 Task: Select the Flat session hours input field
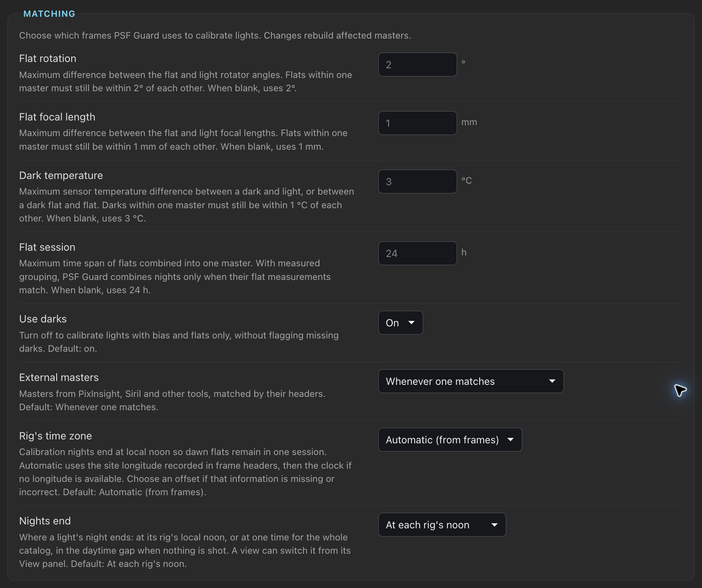click(x=417, y=253)
